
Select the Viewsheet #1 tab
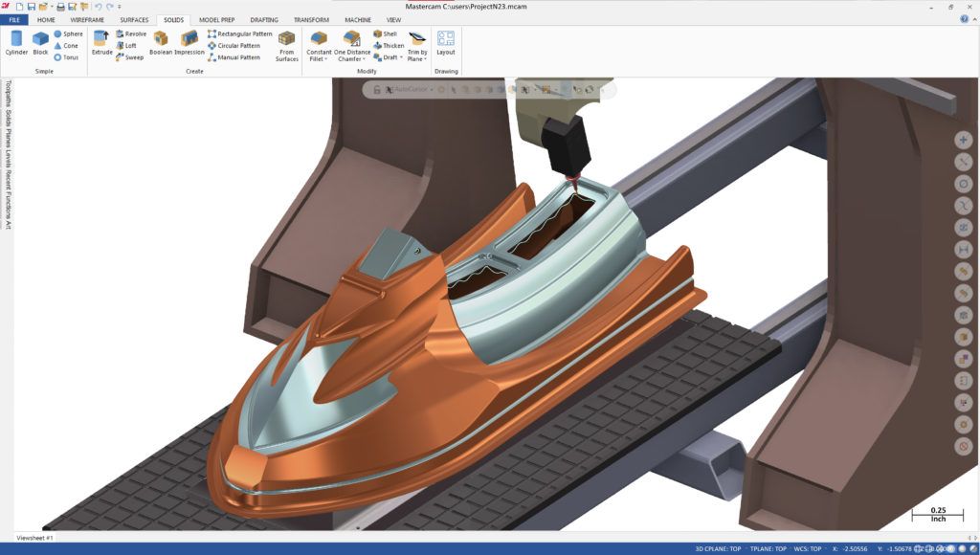click(35, 538)
